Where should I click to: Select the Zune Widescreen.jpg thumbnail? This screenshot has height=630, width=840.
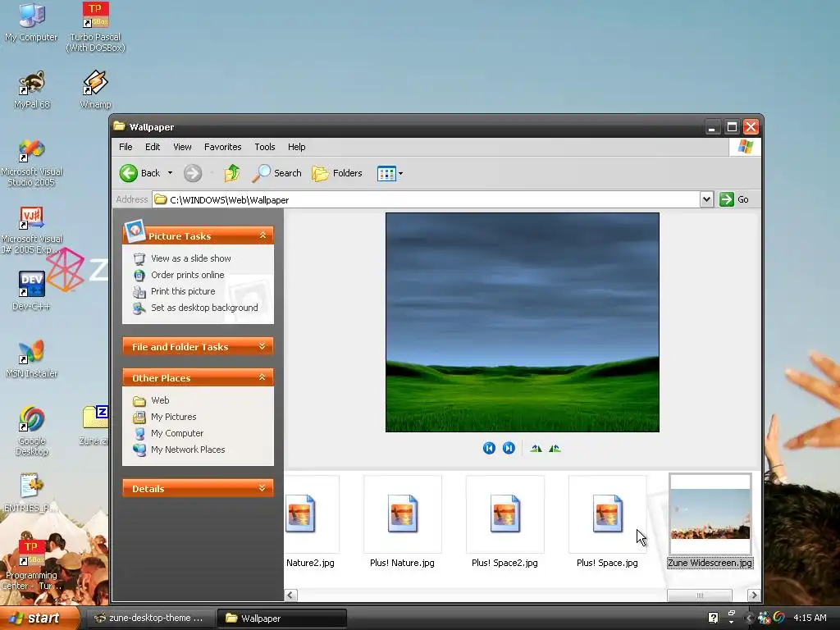point(710,521)
